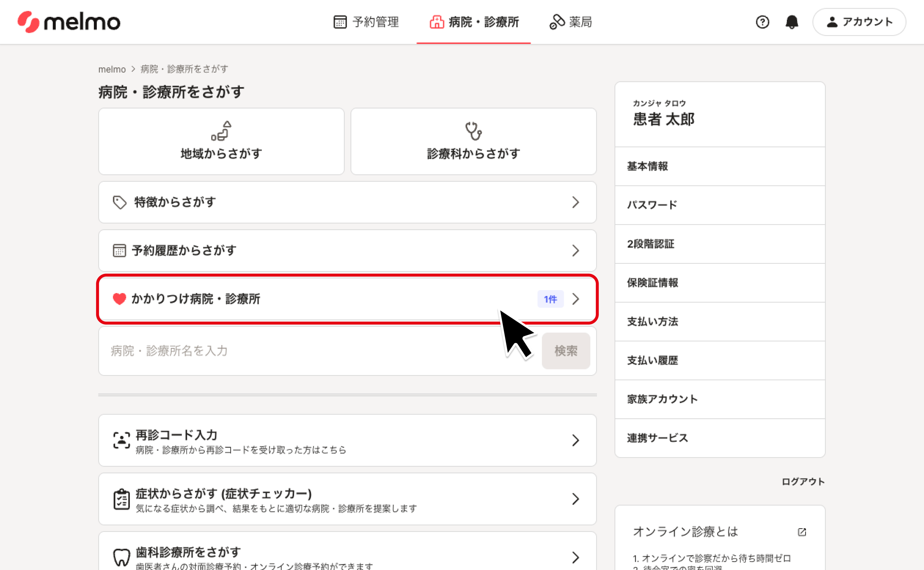The width and height of the screenshot is (924, 570).
Task: Expand 再診コード入力 chevron arrow
Action: coord(575,440)
